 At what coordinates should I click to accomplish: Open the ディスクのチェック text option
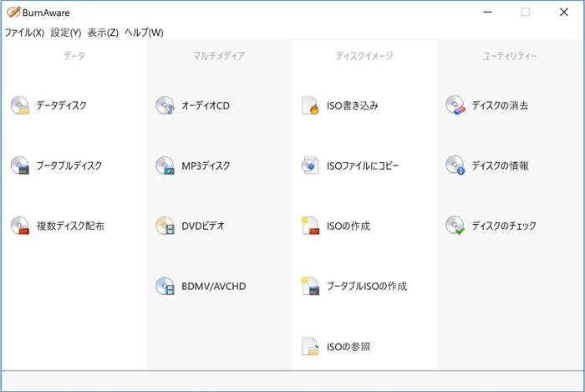point(504,226)
